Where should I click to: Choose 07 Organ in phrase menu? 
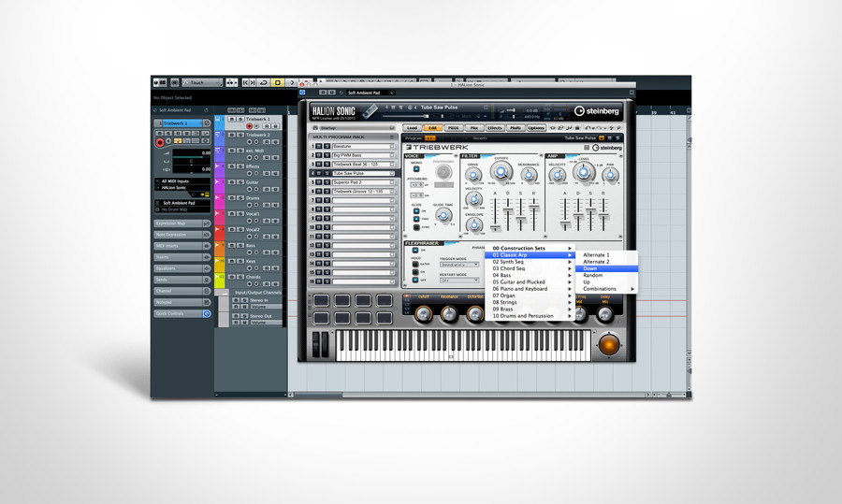pyautogui.click(x=530, y=295)
